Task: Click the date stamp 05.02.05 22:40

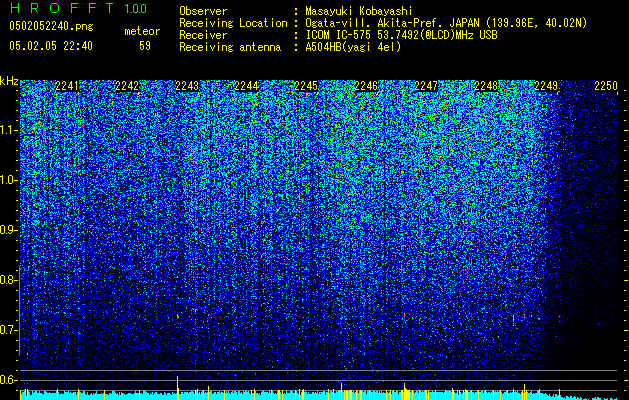Action: click(x=51, y=46)
